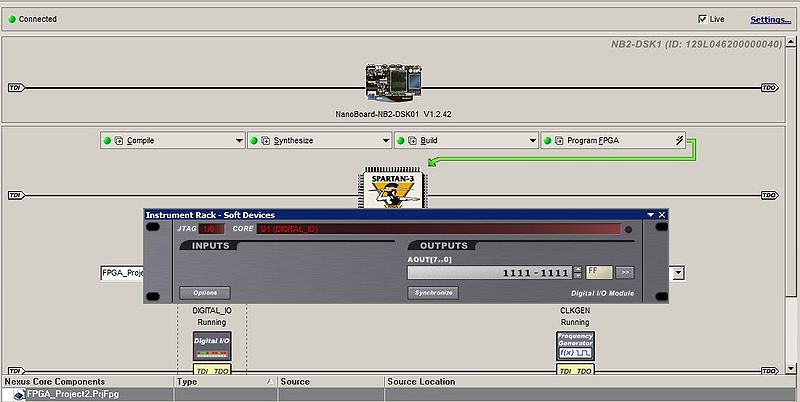The height and width of the screenshot is (402, 800).
Task: Open the Digital I/O instrument icon
Action: 212,347
